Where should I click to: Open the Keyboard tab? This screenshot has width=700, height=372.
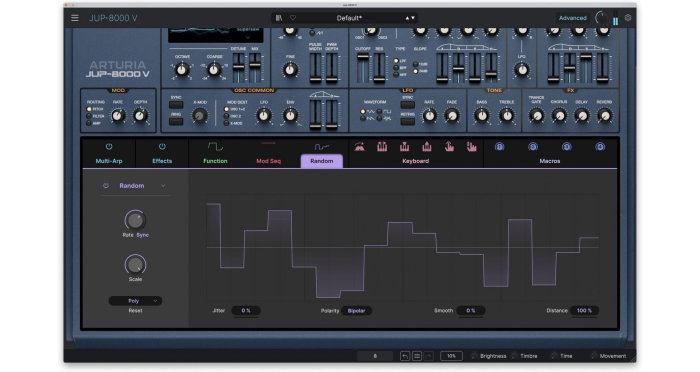416,161
